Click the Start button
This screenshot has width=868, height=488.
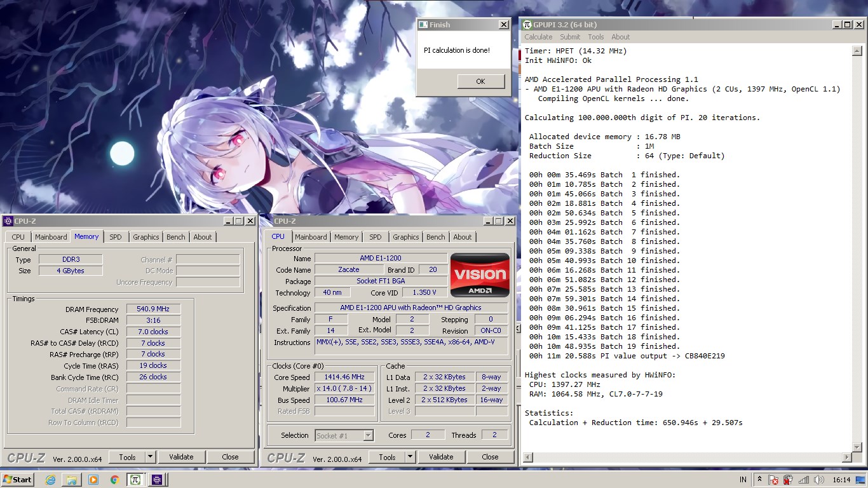[17, 480]
